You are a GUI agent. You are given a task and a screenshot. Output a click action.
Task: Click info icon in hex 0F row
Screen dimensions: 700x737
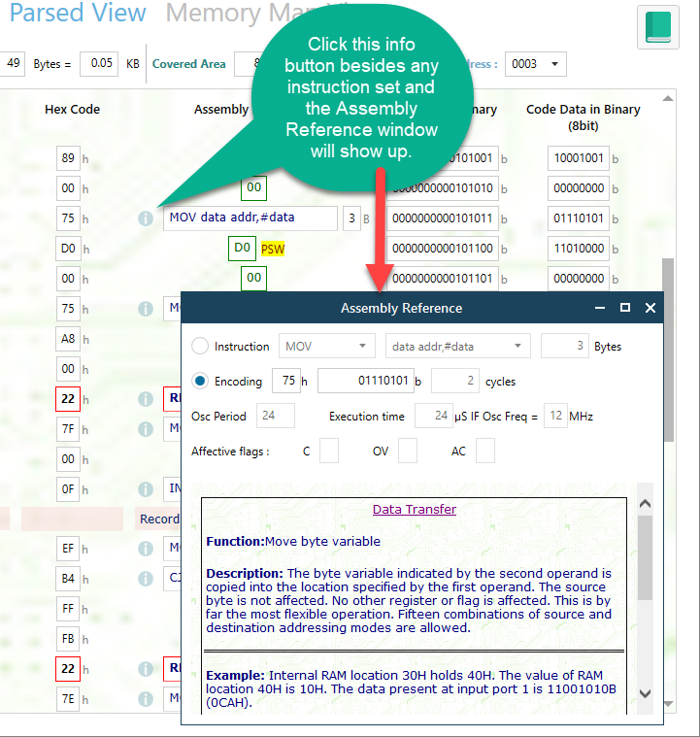pos(146,489)
